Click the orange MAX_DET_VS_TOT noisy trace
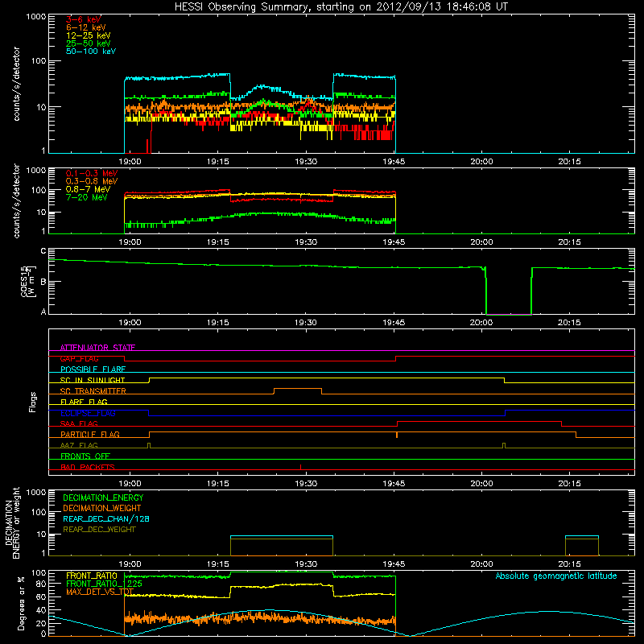Image resolution: width=644 pixels, height=644 pixels. 258,617
